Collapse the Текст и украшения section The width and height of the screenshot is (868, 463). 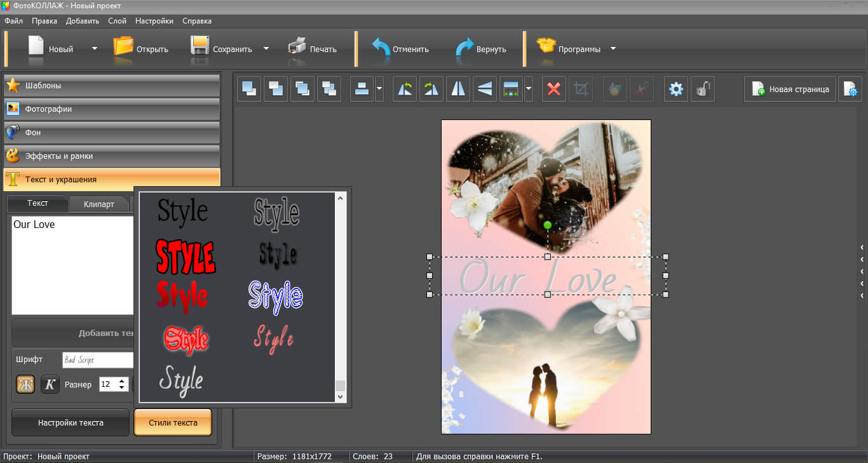112,179
